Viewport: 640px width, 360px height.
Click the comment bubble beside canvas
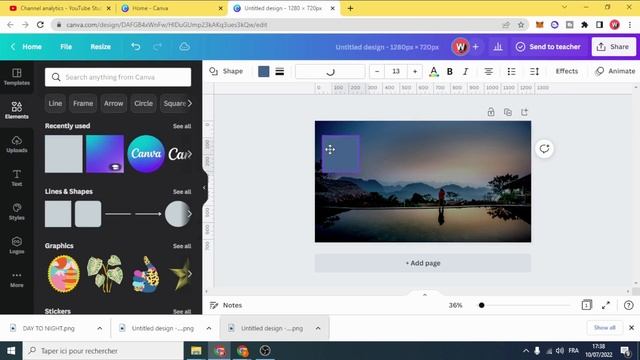coord(544,149)
